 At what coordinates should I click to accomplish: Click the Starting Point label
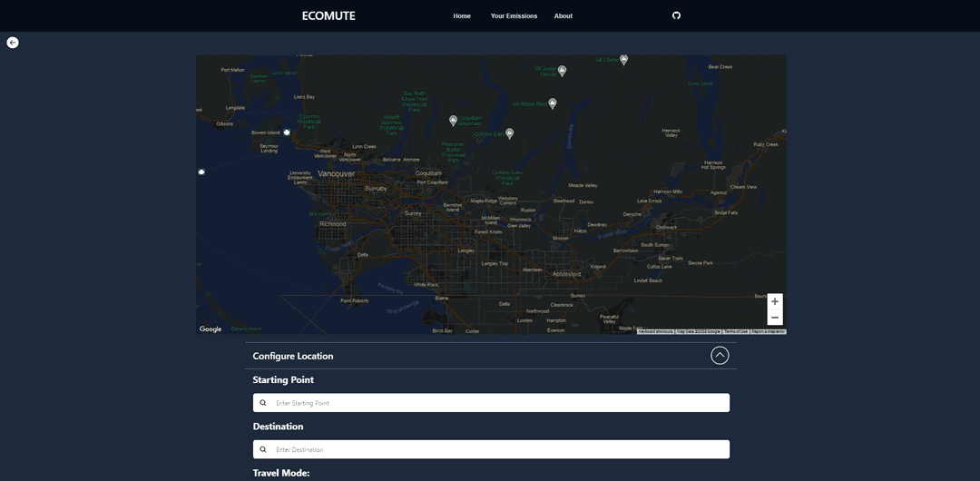[x=283, y=379]
